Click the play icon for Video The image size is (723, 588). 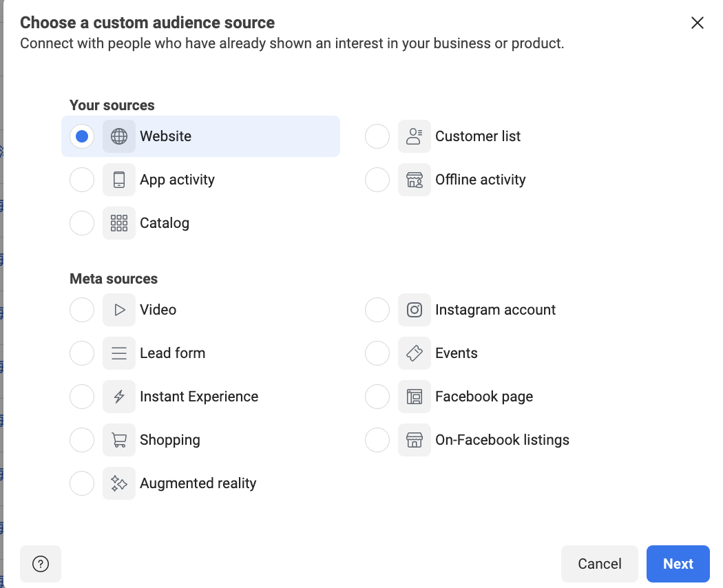(119, 310)
